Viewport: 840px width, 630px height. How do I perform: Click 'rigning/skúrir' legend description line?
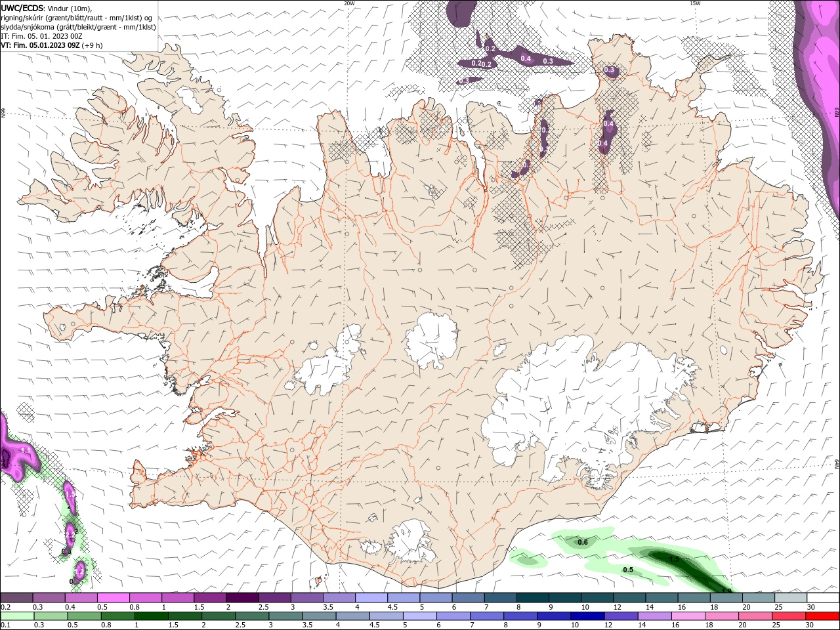[77, 18]
